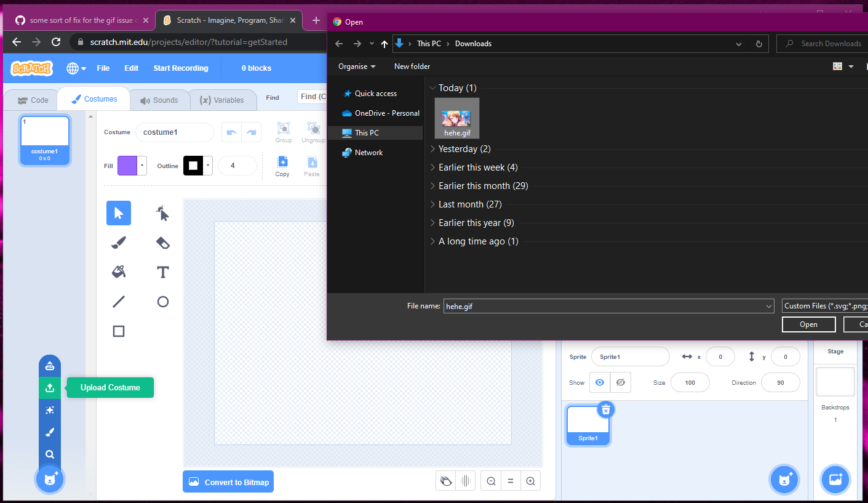Select the Circle tool
This screenshot has height=503, width=868.
click(x=162, y=302)
